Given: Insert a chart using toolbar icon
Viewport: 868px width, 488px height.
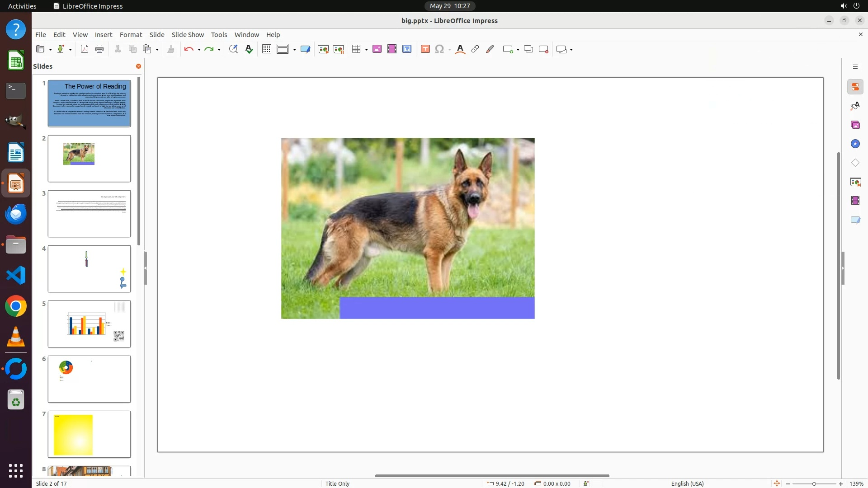Looking at the screenshot, I should click(x=407, y=49).
